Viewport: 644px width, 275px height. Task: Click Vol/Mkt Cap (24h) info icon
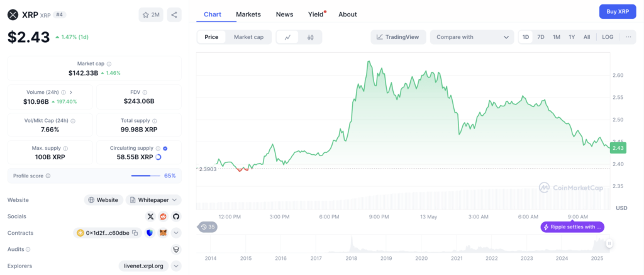pos(73,121)
